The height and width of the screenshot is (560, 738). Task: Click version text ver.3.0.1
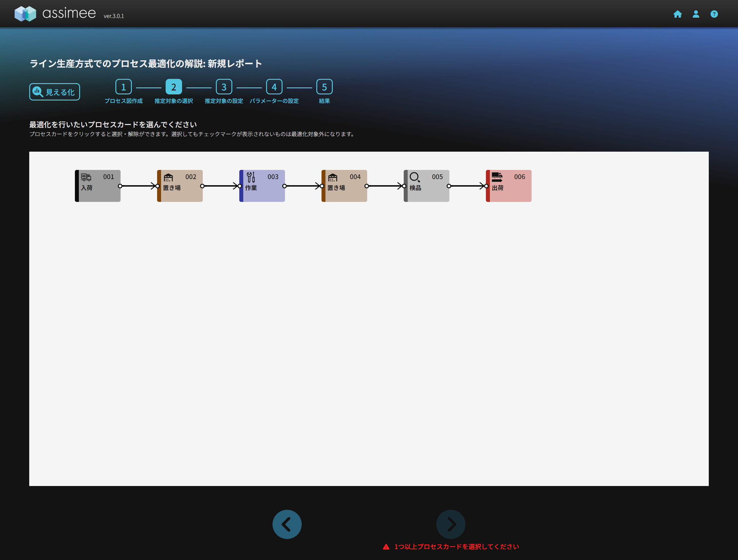tap(114, 16)
